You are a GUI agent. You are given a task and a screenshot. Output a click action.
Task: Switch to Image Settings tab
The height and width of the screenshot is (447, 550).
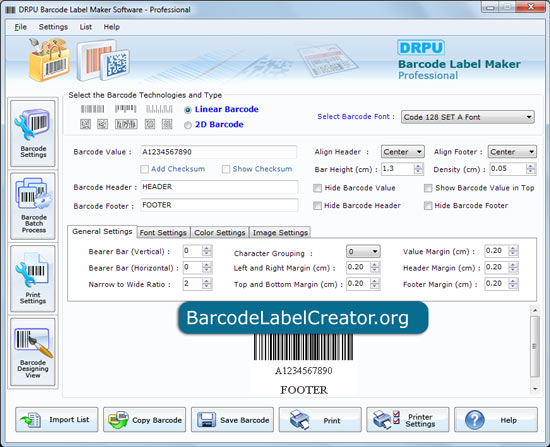280,233
